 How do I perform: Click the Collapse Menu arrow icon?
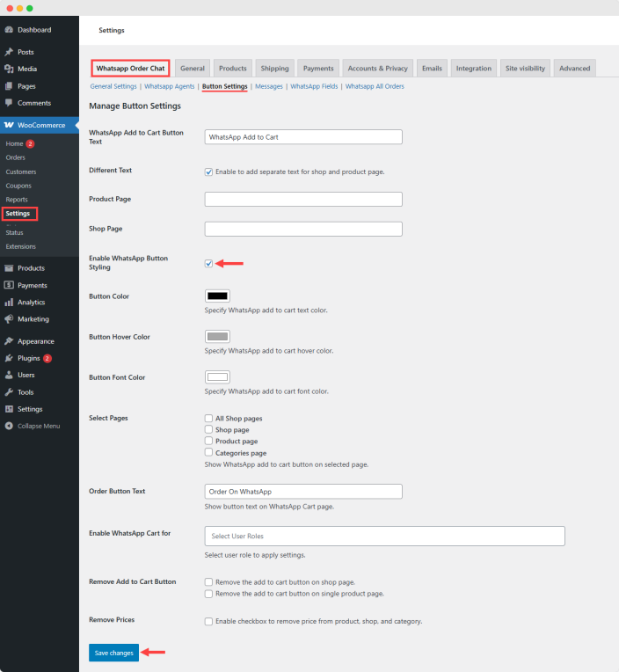click(9, 426)
